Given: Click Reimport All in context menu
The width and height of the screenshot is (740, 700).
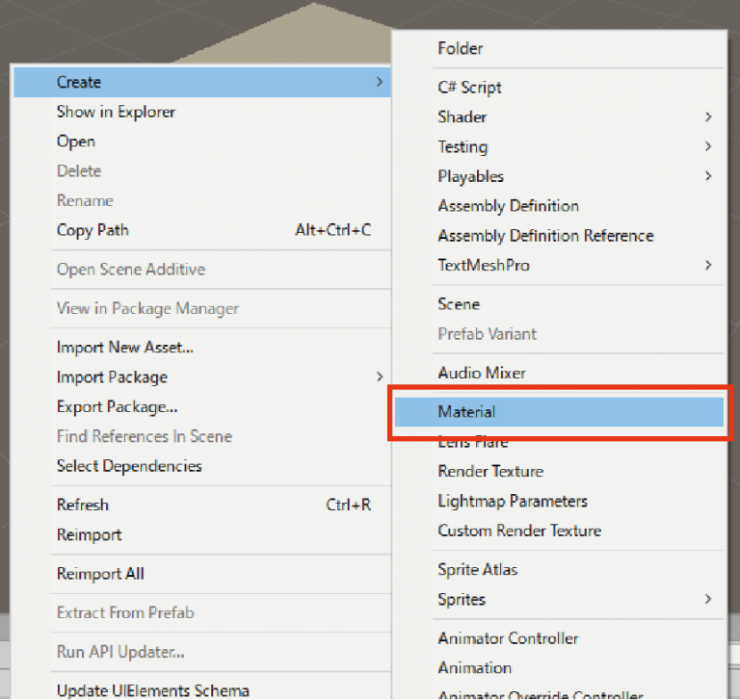Looking at the screenshot, I should point(100,574).
